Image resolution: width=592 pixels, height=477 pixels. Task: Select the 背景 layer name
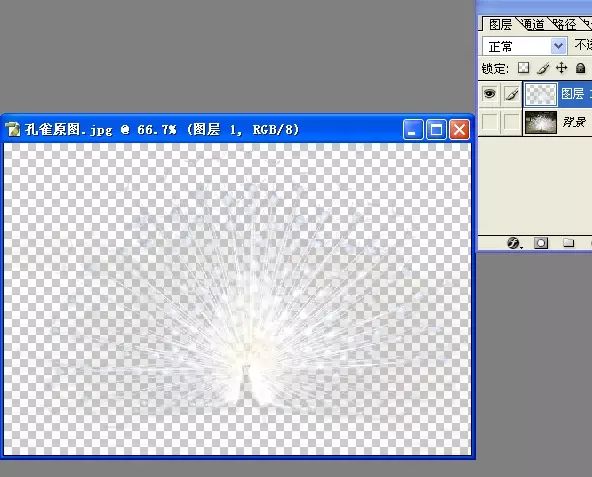(574, 122)
